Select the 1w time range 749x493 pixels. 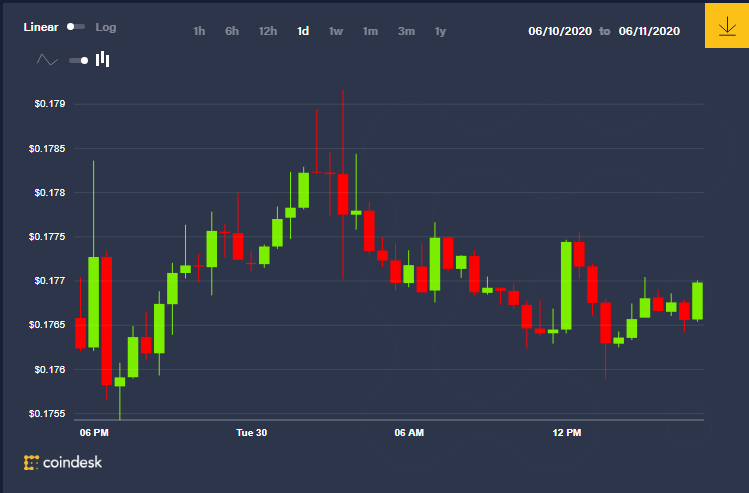point(336,31)
